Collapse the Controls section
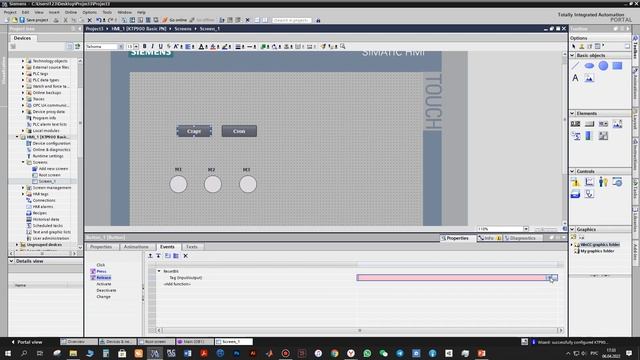Screen dimensions: 640x360 click(x=572, y=171)
